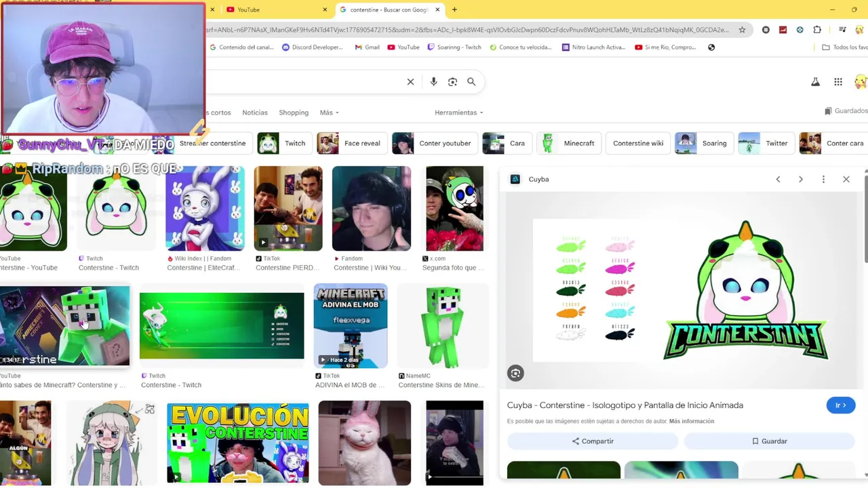Open the Si me Rio, Compro bookmark
Viewport: 868px width, 488px height.
pyautogui.click(x=667, y=47)
